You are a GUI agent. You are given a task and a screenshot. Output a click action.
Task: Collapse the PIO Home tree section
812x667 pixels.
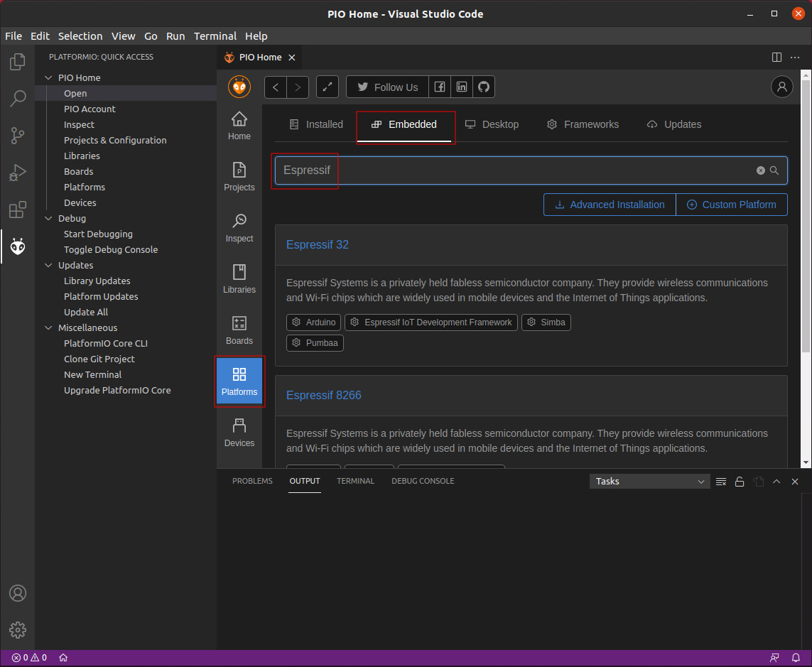click(48, 77)
